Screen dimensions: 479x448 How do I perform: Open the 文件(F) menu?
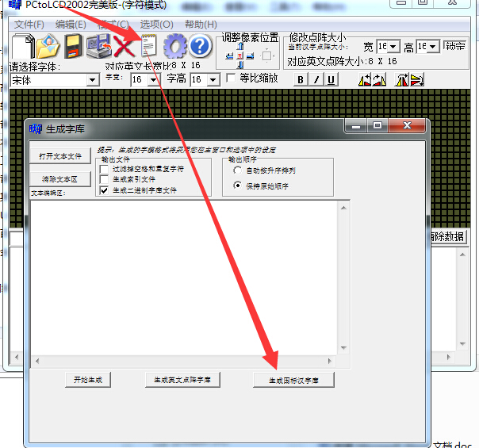click(x=29, y=25)
